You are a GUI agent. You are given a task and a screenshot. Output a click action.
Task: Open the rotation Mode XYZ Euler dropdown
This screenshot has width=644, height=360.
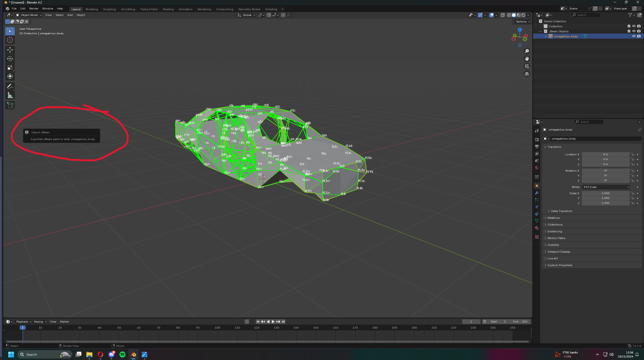point(606,187)
